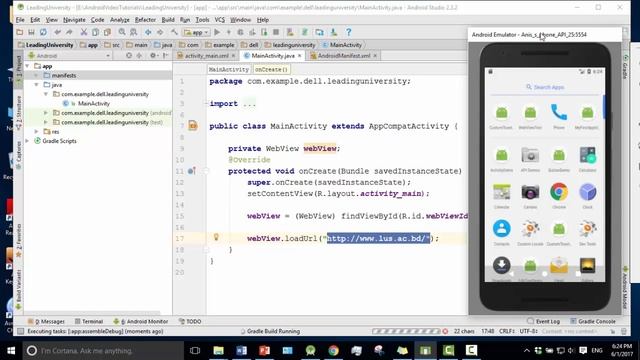Expand the manifests folder
The width and height of the screenshot is (640, 360).
pos(37,75)
